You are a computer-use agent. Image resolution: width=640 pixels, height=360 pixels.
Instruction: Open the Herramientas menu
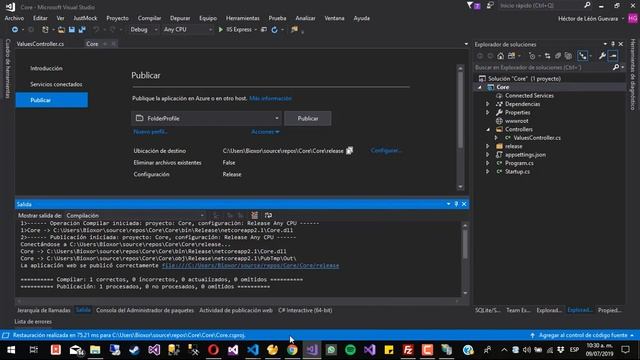(x=242, y=18)
